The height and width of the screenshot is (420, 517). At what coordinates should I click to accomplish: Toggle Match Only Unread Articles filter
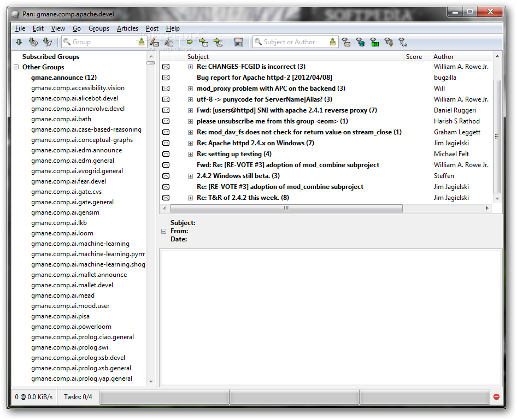click(x=346, y=42)
